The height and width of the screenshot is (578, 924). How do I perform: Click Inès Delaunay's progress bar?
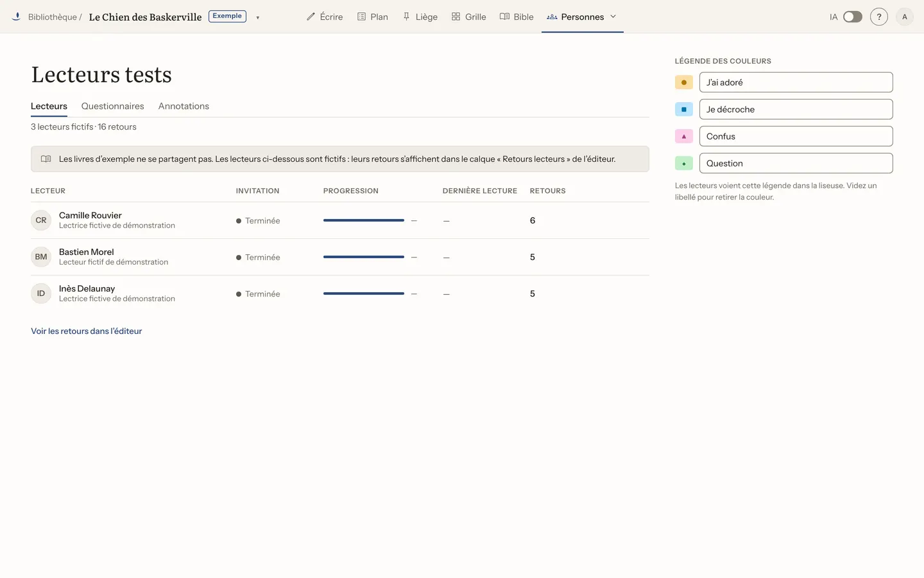364,293
